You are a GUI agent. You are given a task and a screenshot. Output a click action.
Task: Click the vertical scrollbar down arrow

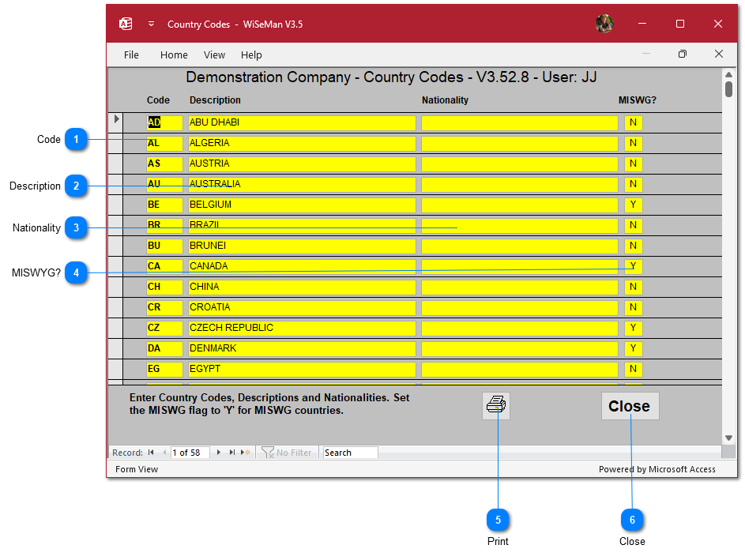click(x=728, y=438)
